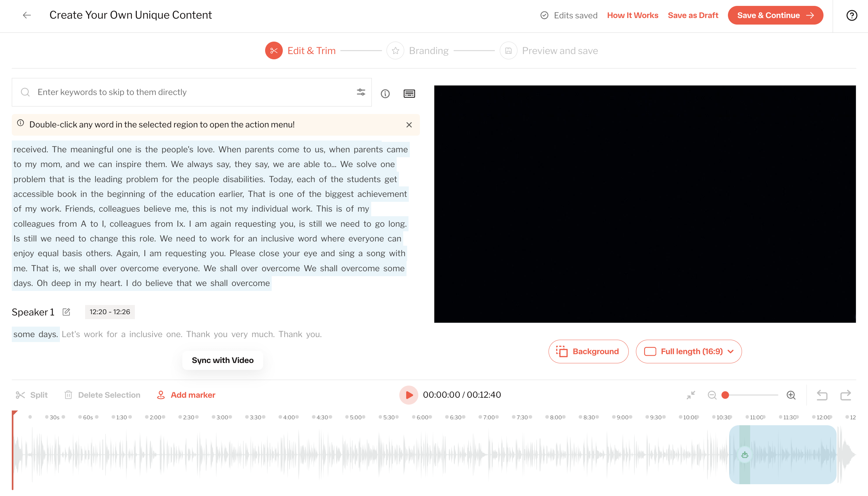
Task: Click the word 'achievement' in the transcript
Action: click(x=382, y=194)
